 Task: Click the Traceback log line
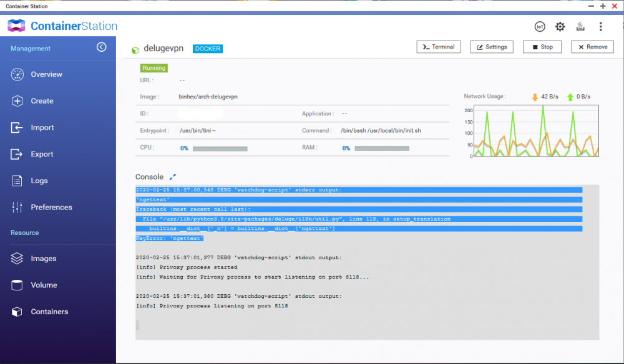(193, 209)
